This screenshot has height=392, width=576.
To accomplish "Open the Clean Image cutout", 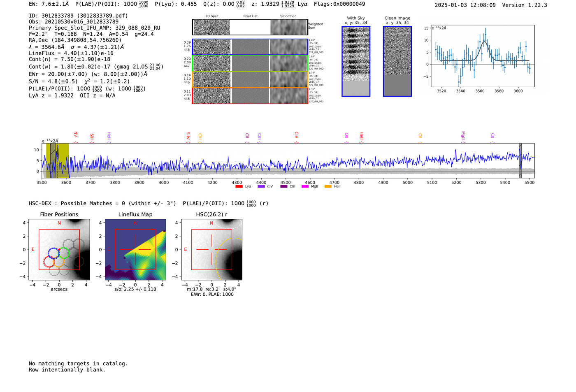I will (397, 61).
